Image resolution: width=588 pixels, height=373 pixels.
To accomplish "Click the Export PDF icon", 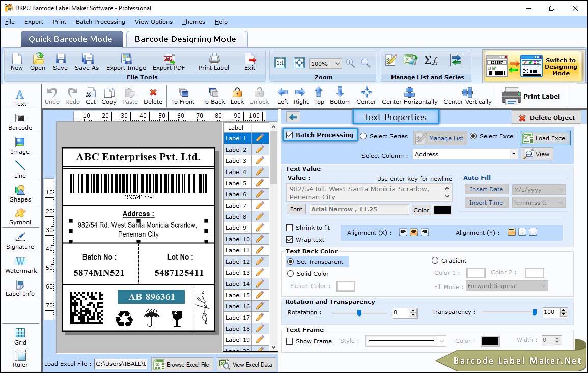I will click(169, 62).
